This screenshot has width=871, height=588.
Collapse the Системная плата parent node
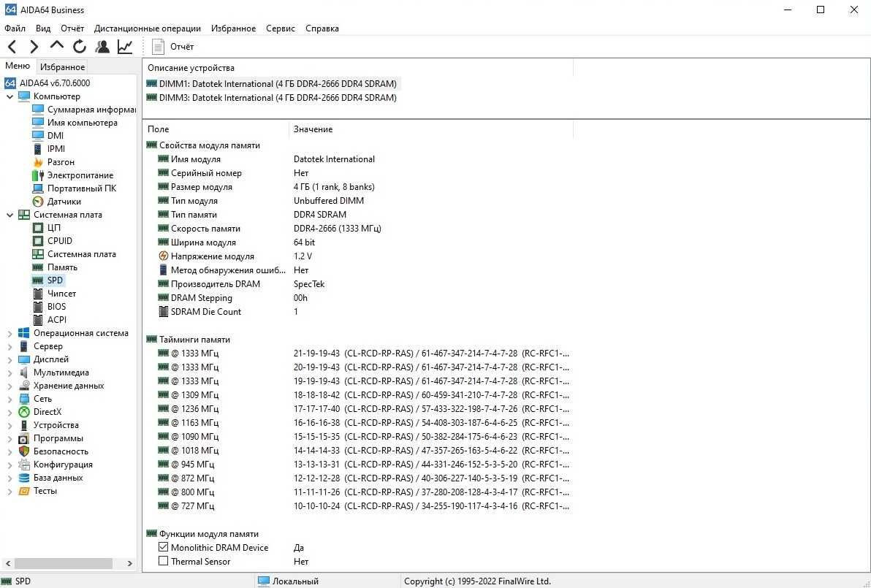9,215
